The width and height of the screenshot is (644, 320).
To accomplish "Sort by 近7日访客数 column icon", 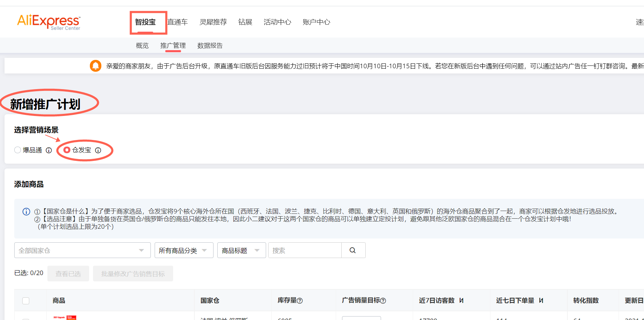I will 461,300.
